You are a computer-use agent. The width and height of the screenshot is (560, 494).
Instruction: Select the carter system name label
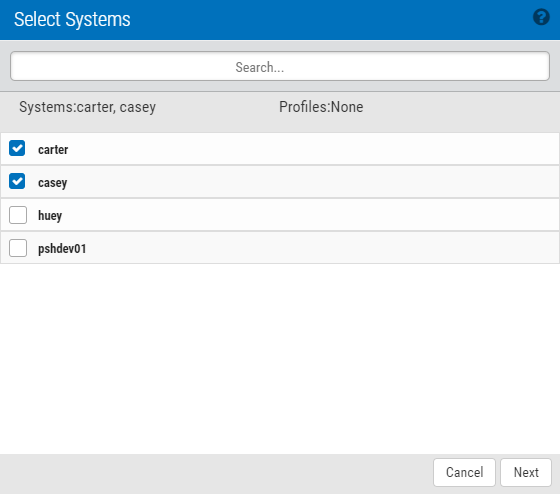click(53, 150)
